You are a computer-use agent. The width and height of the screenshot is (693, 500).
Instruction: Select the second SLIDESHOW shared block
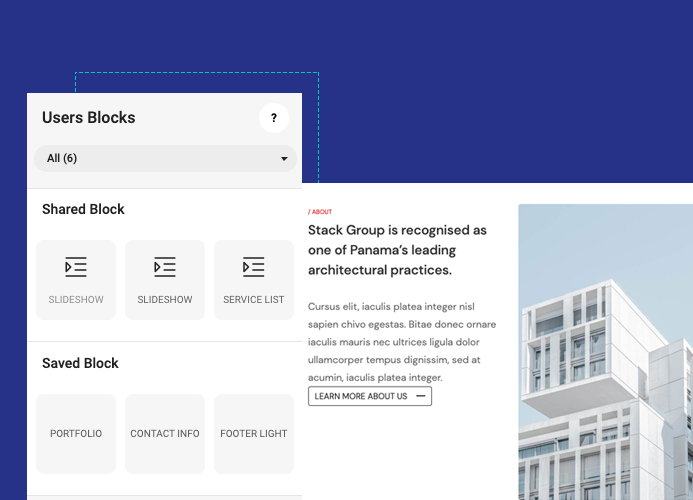tap(165, 280)
